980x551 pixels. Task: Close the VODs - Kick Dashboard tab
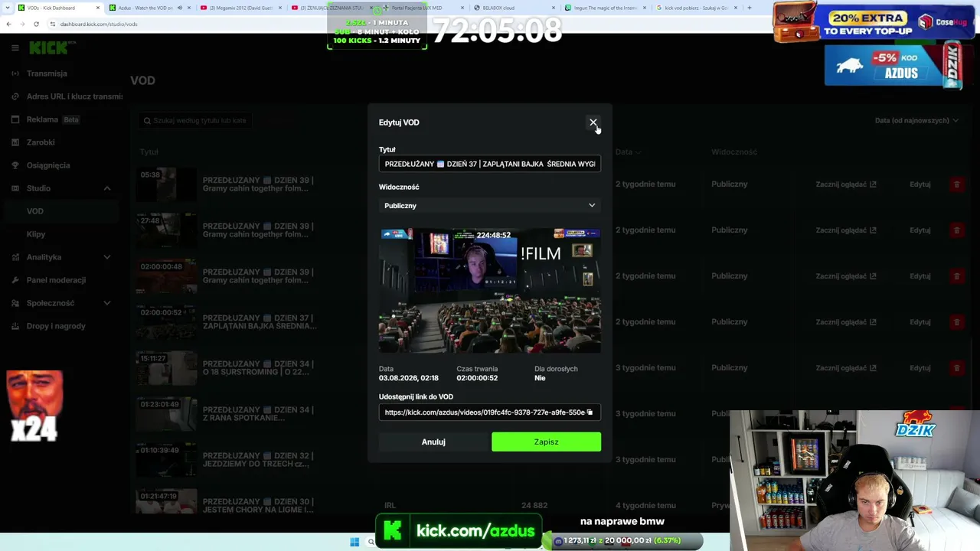pos(98,8)
